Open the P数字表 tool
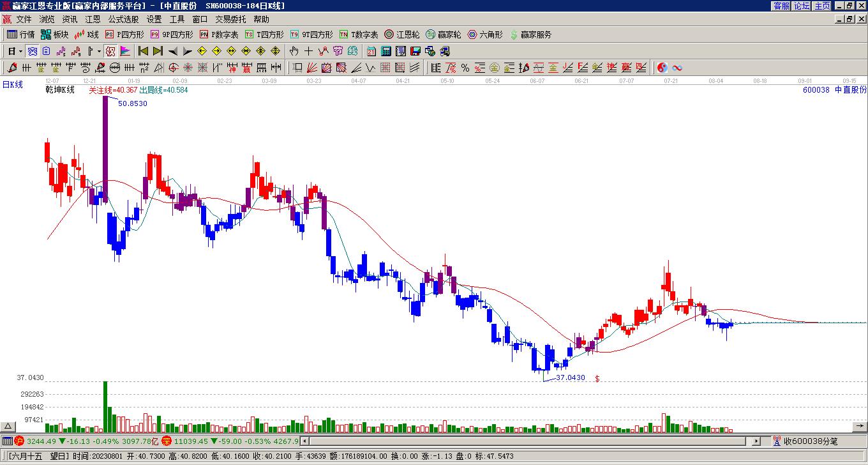Image resolution: width=868 pixels, height=465 pixels. tap(219, 34)
